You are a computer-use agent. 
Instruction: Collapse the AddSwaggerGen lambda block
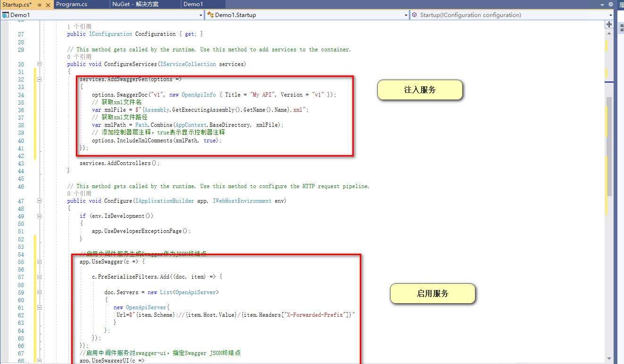coord(40,80)
